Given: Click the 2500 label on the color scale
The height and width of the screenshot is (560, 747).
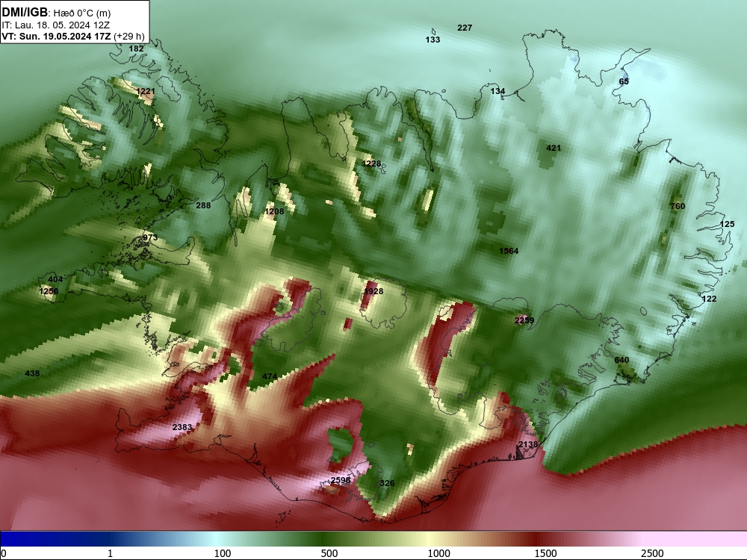Looking at the screenshot, I should tap(652, 553).
